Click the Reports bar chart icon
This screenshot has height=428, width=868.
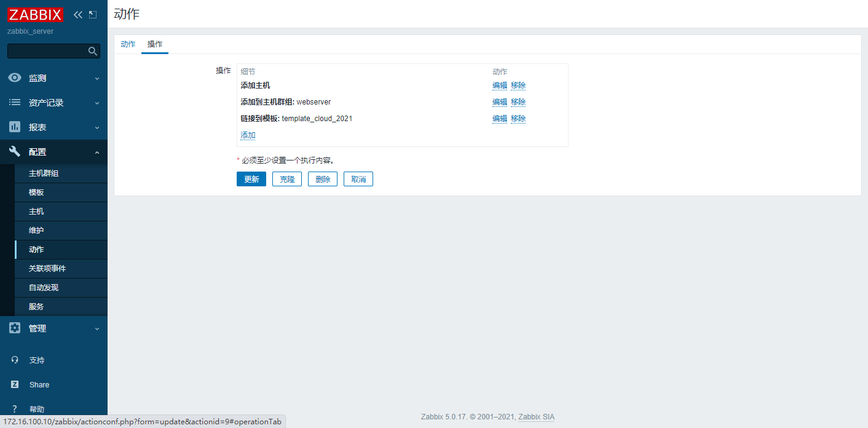coord(15,127)
